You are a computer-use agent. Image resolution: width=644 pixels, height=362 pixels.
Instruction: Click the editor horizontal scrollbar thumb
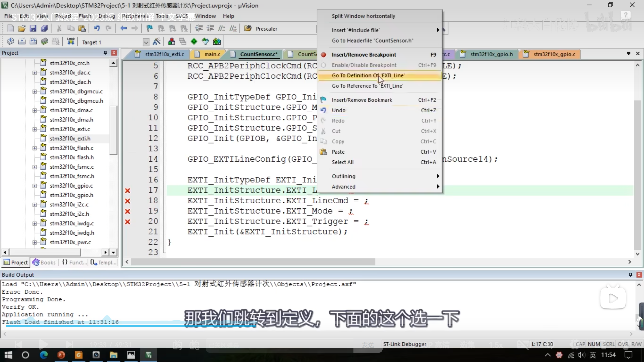[x=253, y=262]
